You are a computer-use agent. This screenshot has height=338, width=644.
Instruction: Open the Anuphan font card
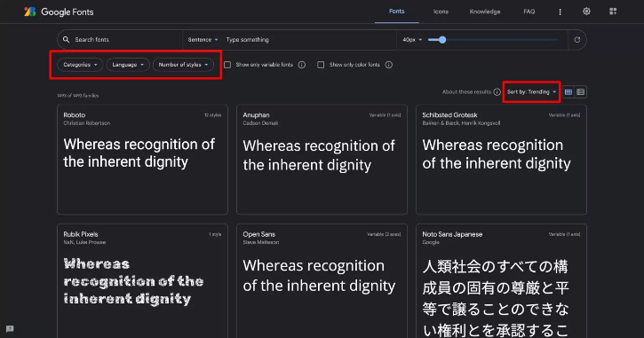[322, 160]
